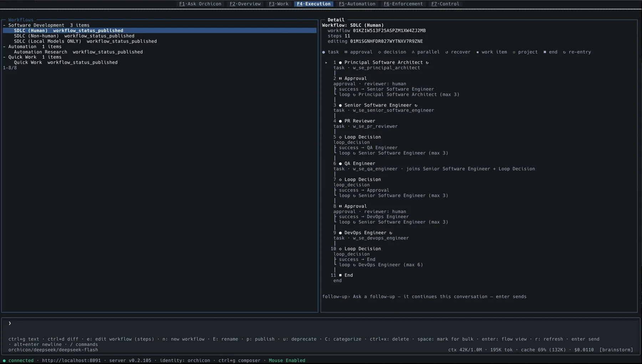Select the SDLC (Non-human) workflow
Viewport: 642px width, 364px height.
(x=74, y=36)
